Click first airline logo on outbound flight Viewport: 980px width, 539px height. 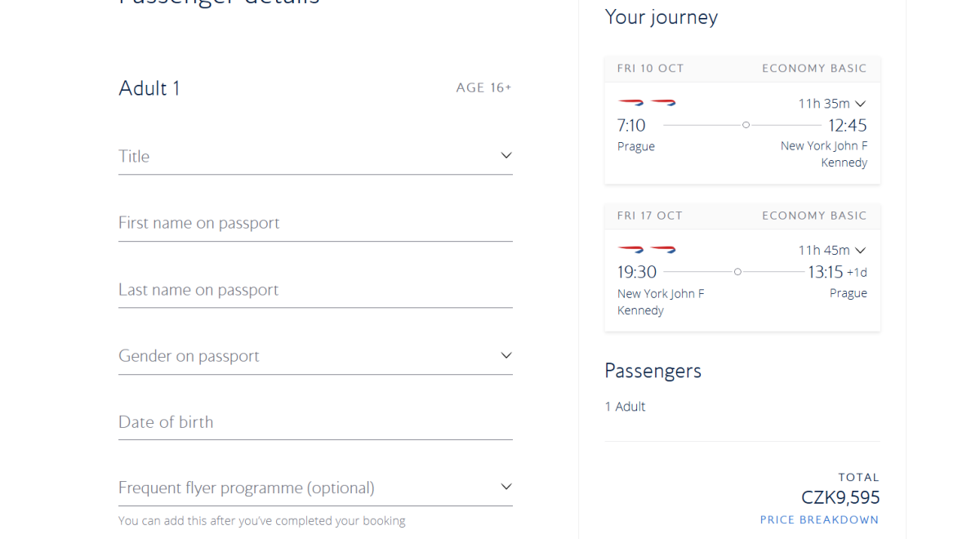tap(630, 103)
